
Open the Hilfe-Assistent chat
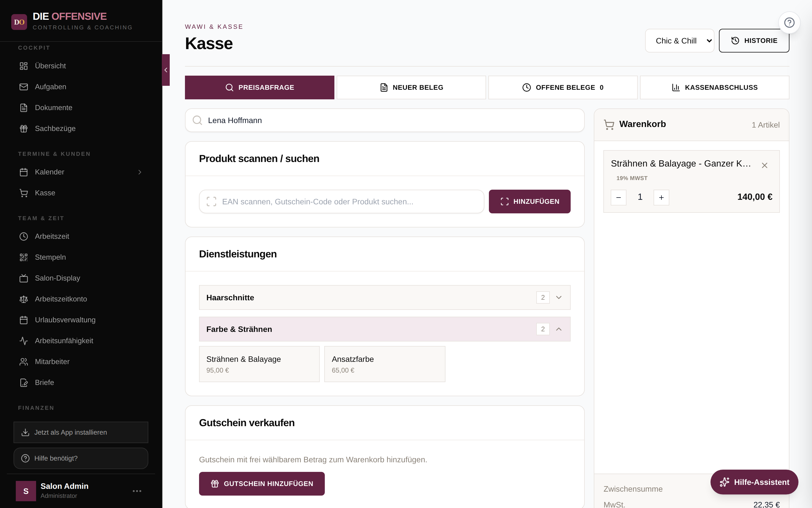(x=754, y=482)
